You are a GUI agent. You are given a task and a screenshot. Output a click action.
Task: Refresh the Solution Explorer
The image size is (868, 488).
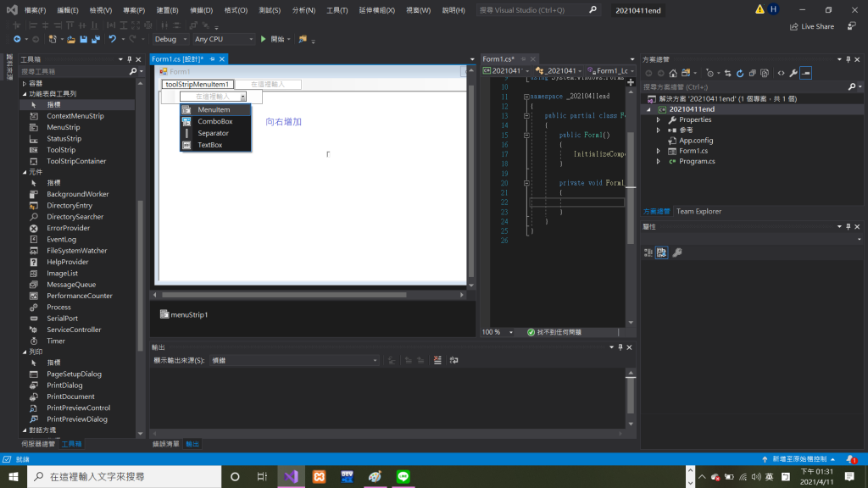(740, 73)
